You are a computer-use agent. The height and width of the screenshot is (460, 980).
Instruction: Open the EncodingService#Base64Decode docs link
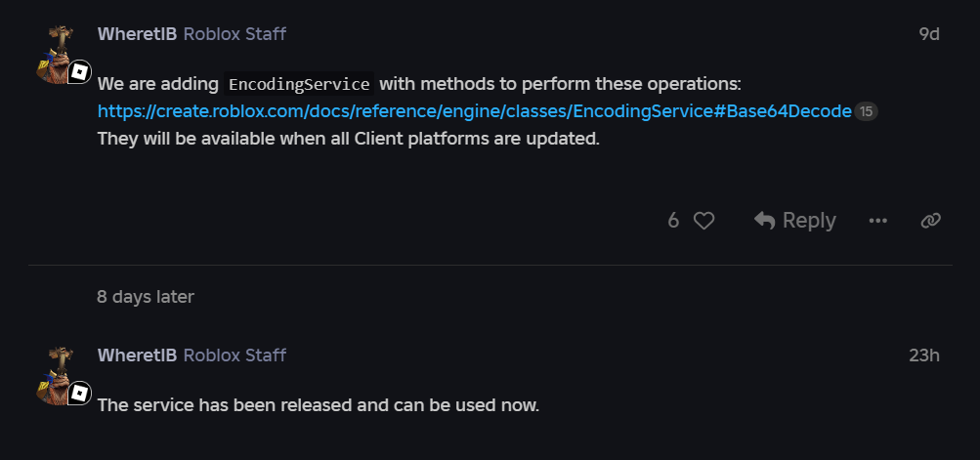click(x=474, y=111)
